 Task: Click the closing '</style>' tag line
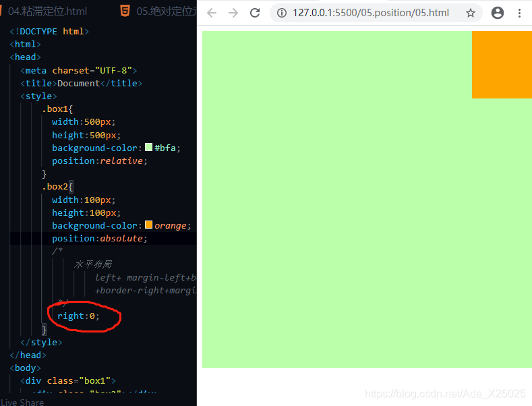click(41, 342)
